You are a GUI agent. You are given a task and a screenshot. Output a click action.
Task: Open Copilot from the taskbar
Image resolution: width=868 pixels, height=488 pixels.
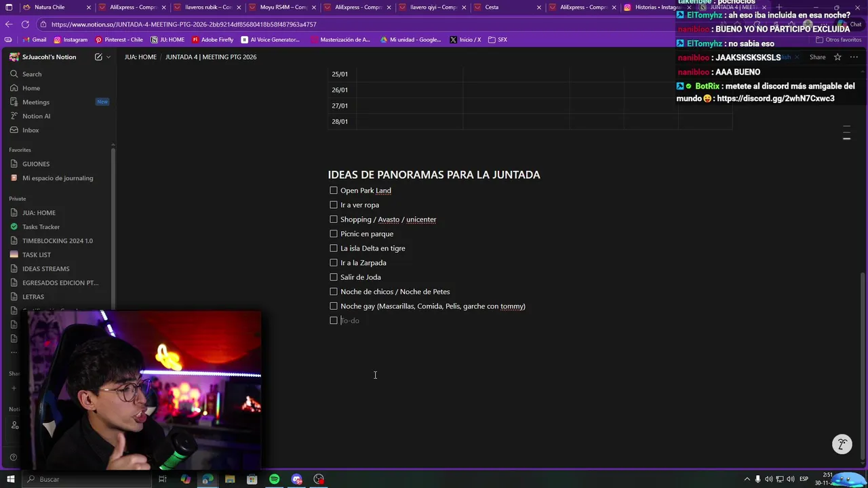(185, 479)
